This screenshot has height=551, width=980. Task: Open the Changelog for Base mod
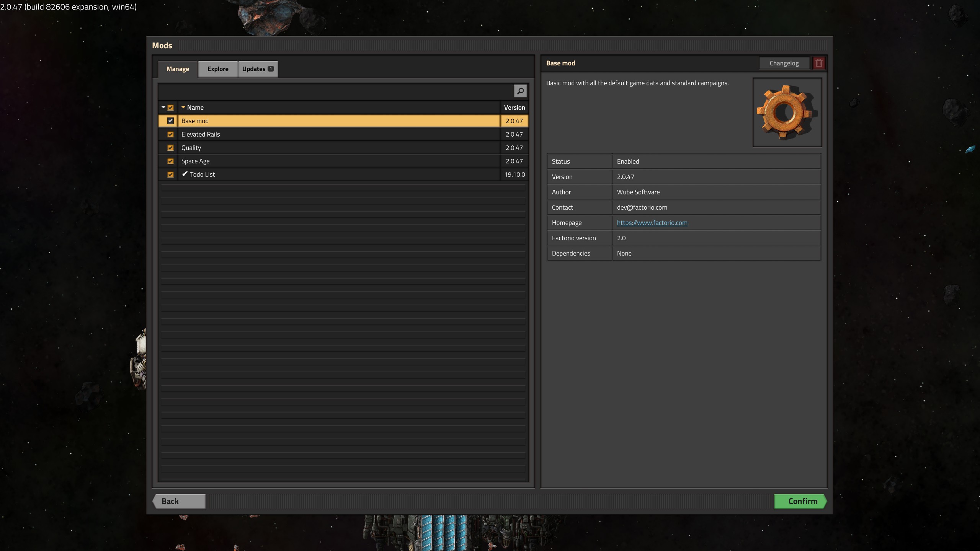point(784,63)
